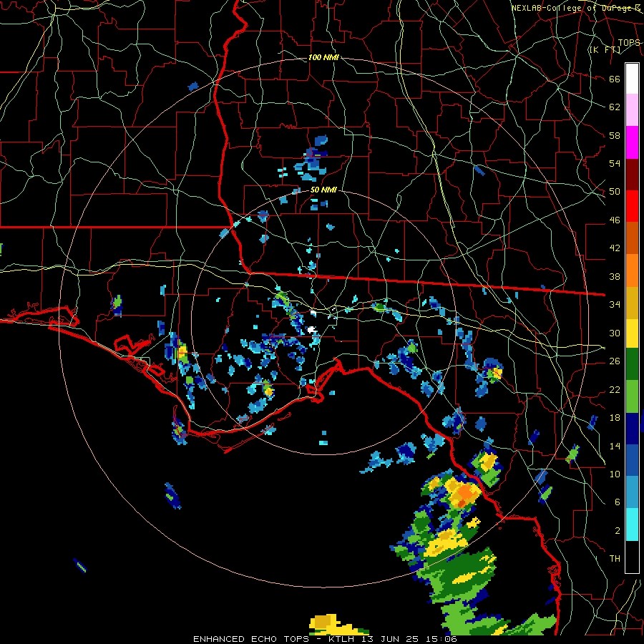Click the TOPS legend title
Viewport: 644px width, 644px height.
pos(629,43)
